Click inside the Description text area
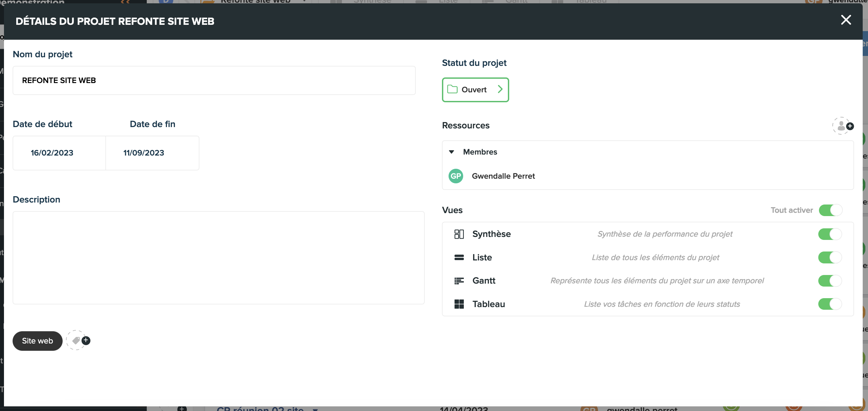Image resolution: width=868 pixels, height=411 pixels. (218, 257)
